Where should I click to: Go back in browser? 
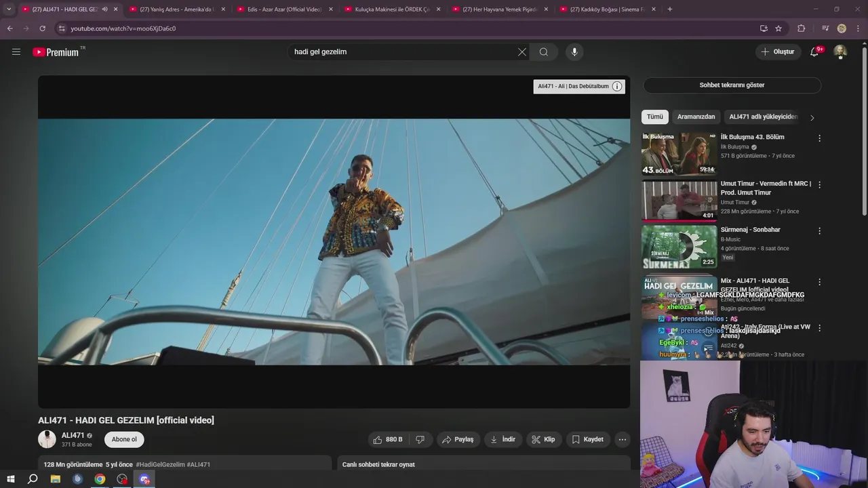[x=9, y=28]
